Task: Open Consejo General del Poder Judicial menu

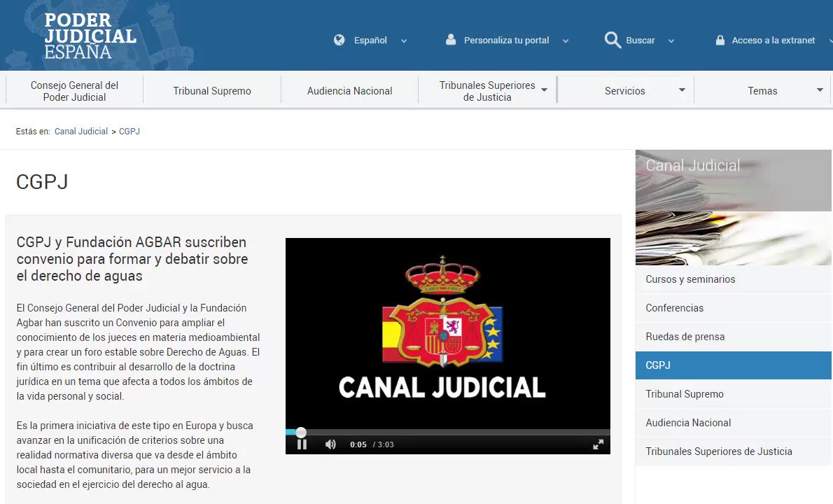Action: pyautogui.click(x=74, y=91)
